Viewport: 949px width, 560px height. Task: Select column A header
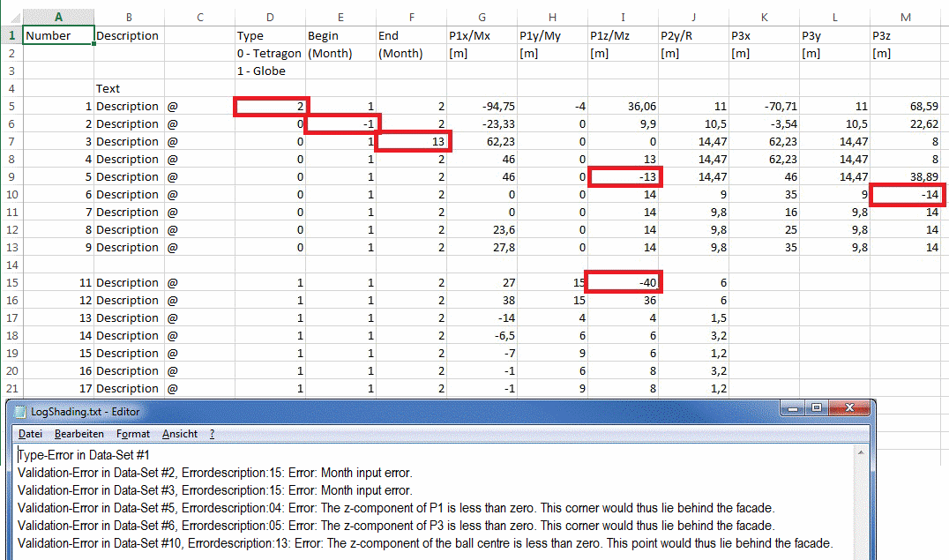(x=58, y=17)
